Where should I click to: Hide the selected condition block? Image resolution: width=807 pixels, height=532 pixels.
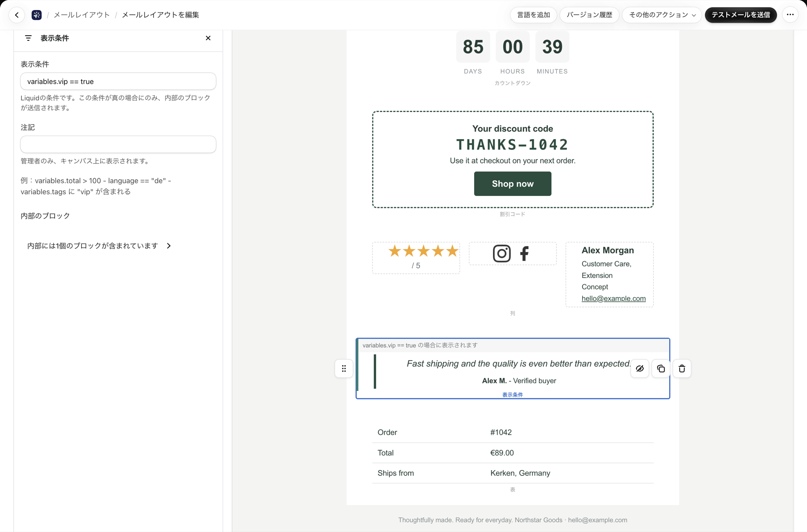pos(640,369)
